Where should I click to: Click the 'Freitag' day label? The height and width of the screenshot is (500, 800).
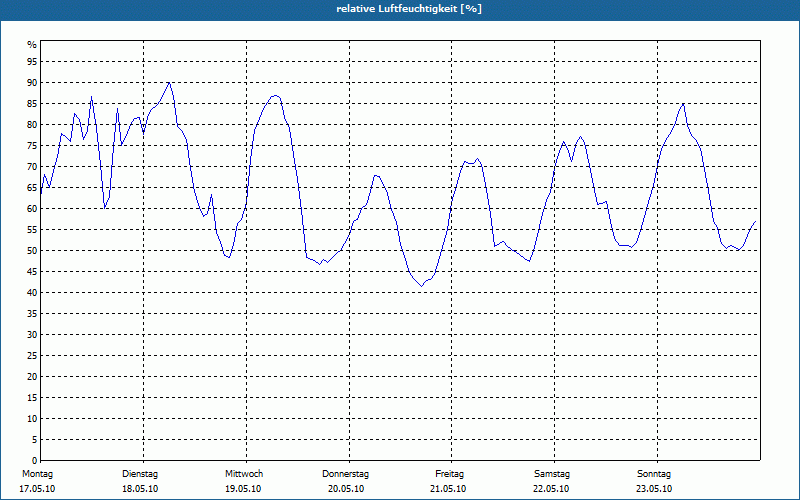(449, 474)
